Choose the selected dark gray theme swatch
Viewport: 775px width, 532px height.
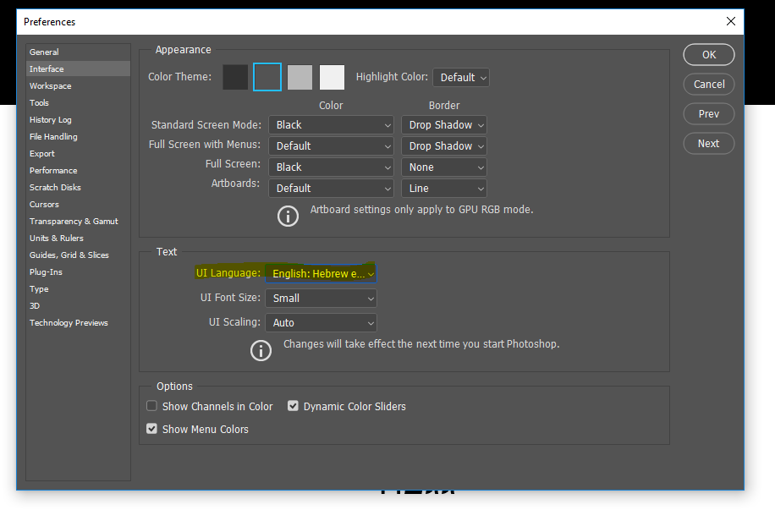(267, 77)
